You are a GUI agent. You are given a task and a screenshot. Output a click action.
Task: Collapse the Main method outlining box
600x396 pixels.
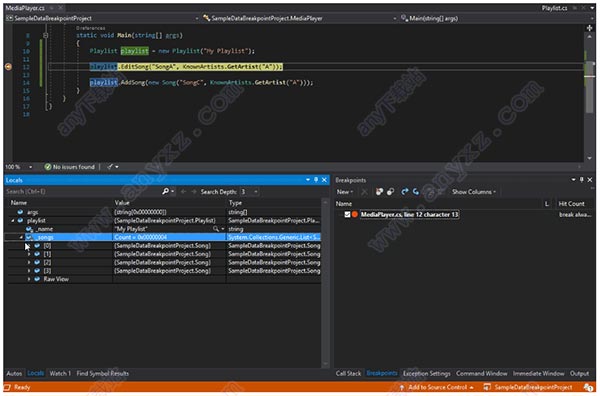point(46,35)
